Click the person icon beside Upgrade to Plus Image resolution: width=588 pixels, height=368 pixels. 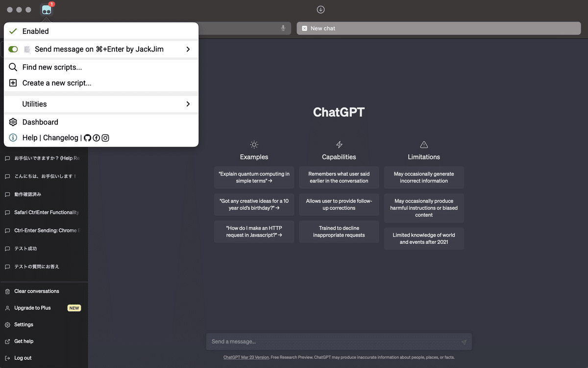(7, 308)
